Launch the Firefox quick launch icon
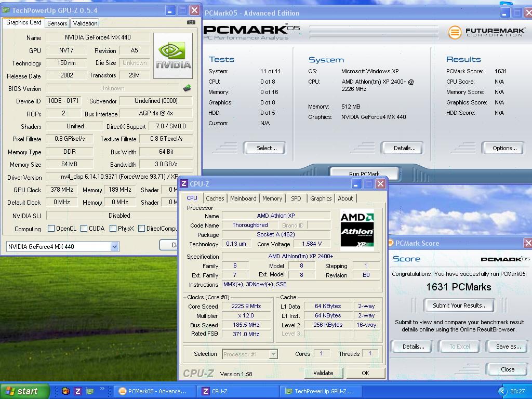The image size is (532, 399). click(x=66, y=391)
